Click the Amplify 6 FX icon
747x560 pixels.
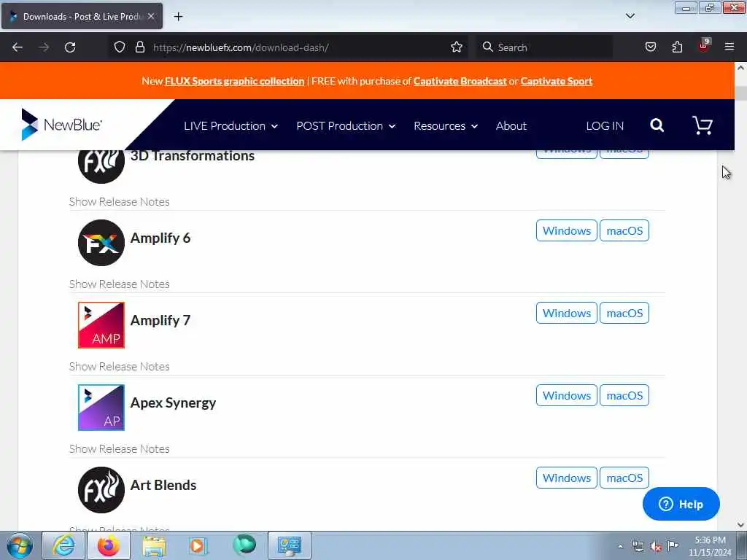coord(101,243)
